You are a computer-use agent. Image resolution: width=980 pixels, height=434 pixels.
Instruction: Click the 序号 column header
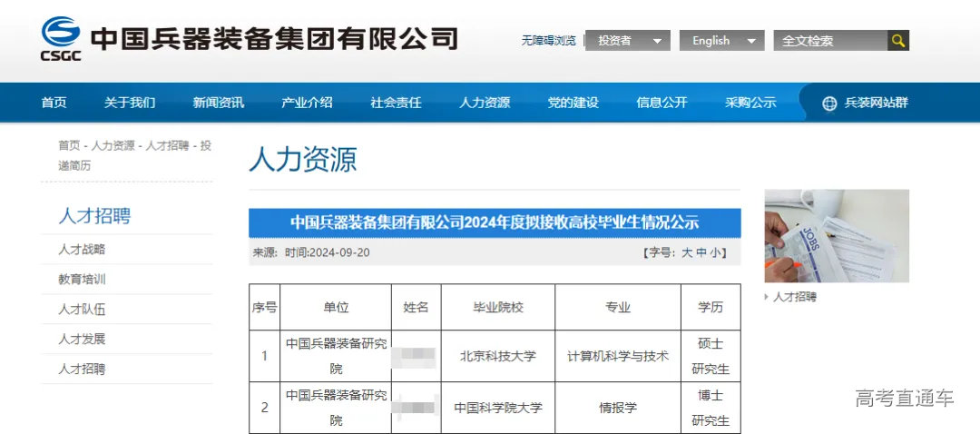264,307
